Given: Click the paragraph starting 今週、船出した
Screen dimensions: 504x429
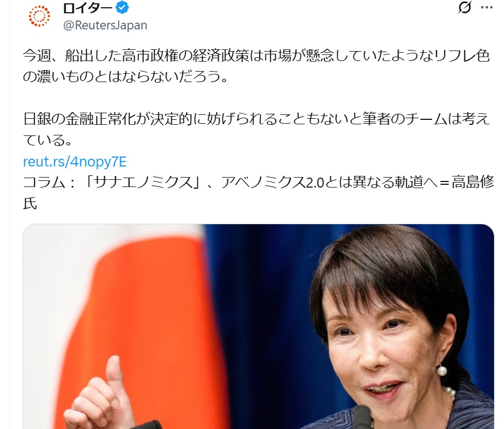Looking at the screenshot, I should (256, 66).
